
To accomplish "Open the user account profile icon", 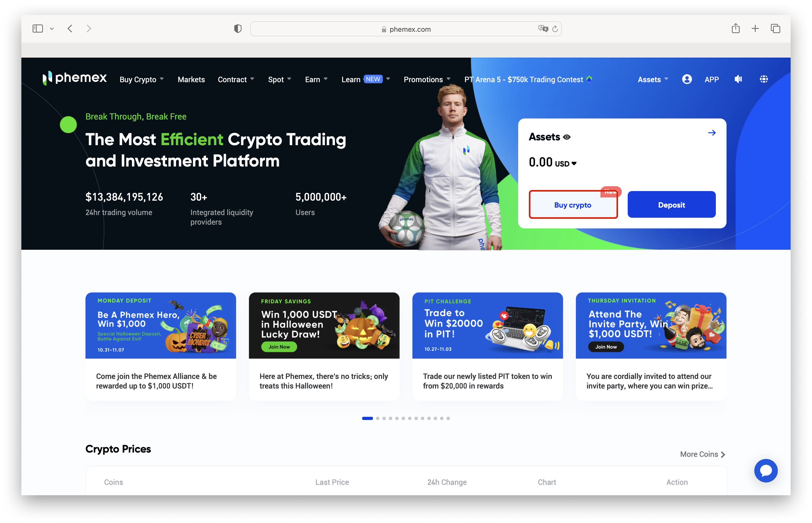I will (x=686, y=79).
